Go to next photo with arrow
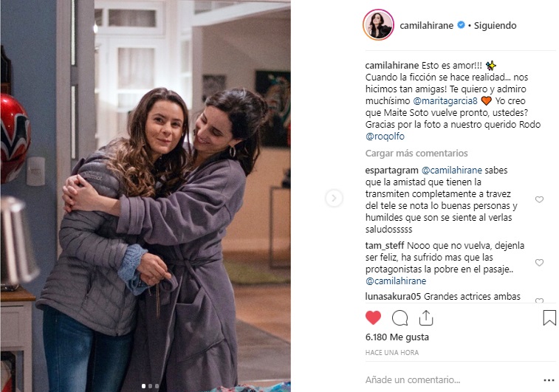This screenshot has height=392, width=559. tap(334, 198)
